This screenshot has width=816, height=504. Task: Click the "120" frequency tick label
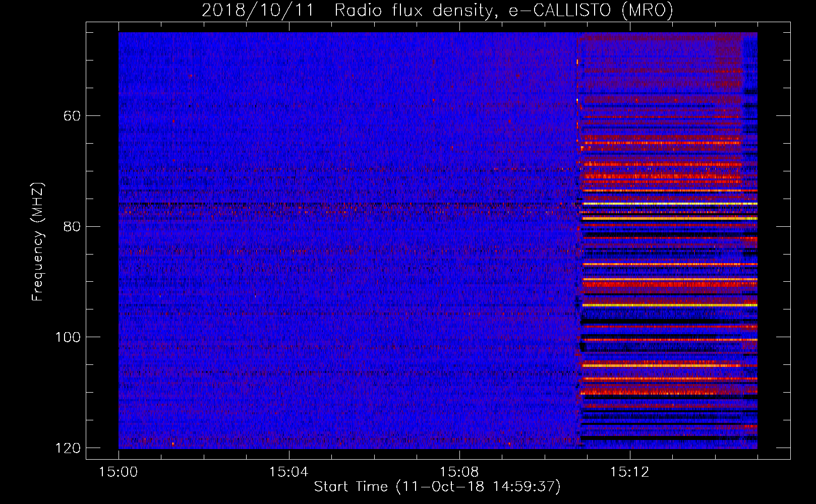68,448
